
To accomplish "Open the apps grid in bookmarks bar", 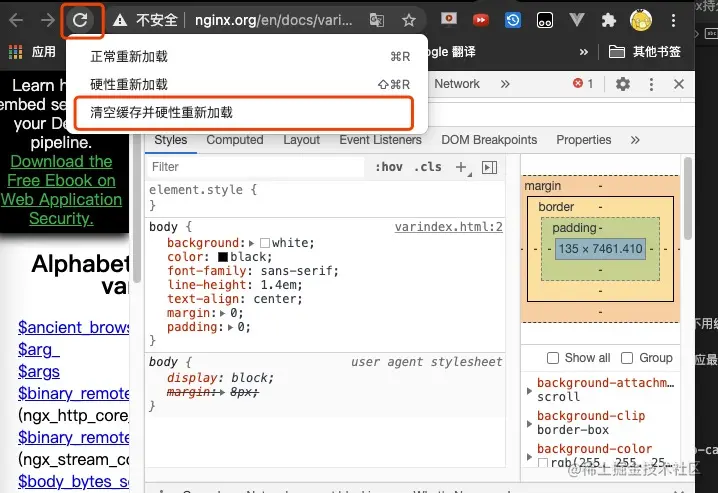I will point(16,52).
